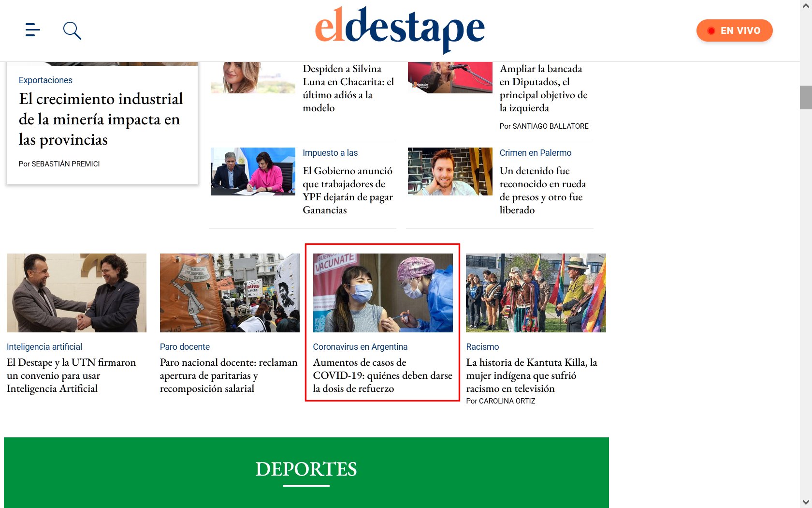Open the Coronavirus en Argentina category
Image resolution: width=812 pixels, height=508 pixels.
pyautogui.click(x=360, y=347)
